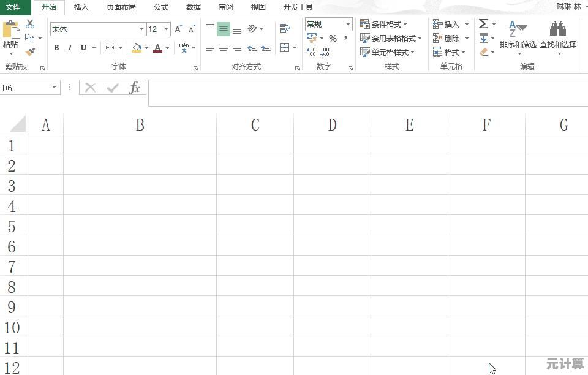Click the Insert Function fx icon
588x375 pixels.
tap(134, 88)
